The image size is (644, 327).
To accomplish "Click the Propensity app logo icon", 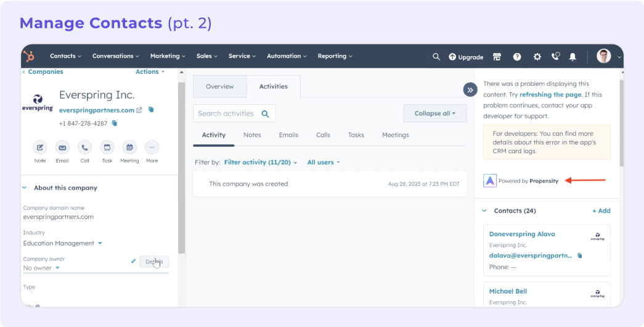I will [x=490, y=181].
